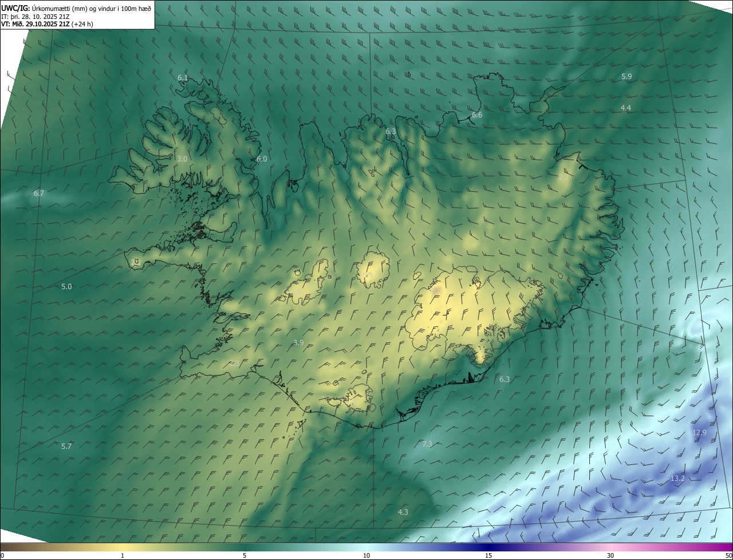Screen dimensions: 733x560
Task: Click the 13.2 value in the purple band
Action: pos(677,479)
